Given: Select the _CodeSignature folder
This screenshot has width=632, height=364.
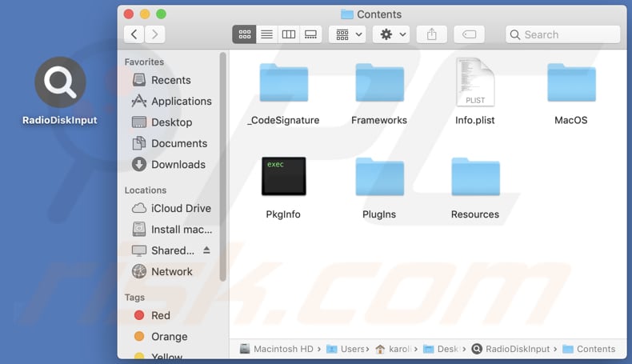Looking at the screenshot, I should click(x=284, y=82).
